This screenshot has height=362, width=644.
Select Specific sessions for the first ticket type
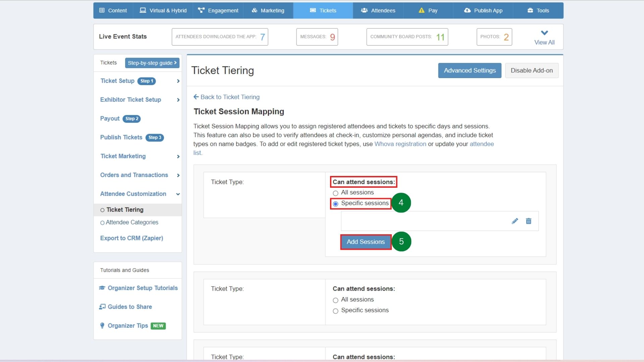[x=335, y=204]
